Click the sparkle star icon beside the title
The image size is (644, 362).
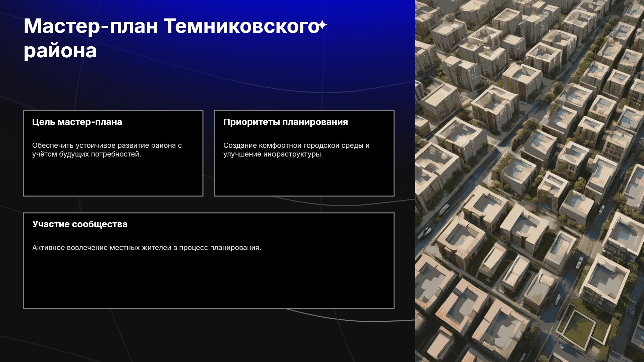322,25
